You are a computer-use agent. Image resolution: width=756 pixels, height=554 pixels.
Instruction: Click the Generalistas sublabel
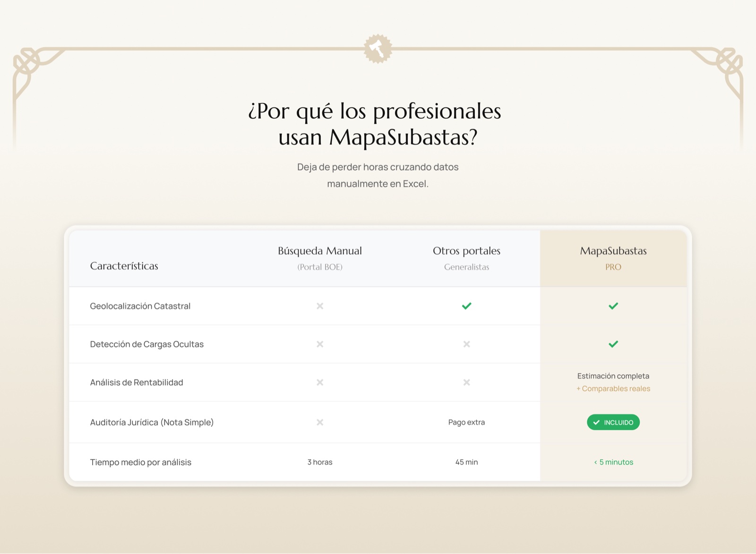466,267
